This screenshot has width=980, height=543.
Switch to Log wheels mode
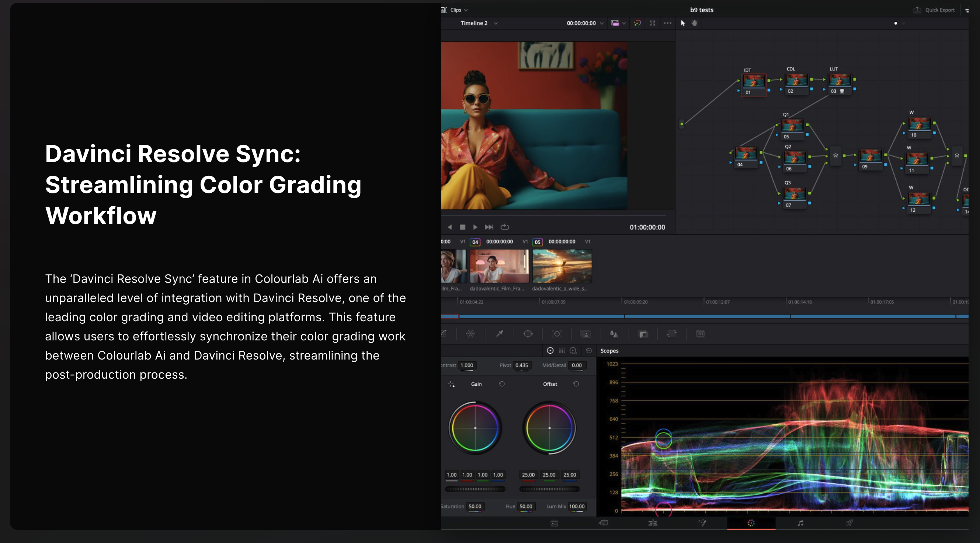pyautogui.click(x=573, y=350)
